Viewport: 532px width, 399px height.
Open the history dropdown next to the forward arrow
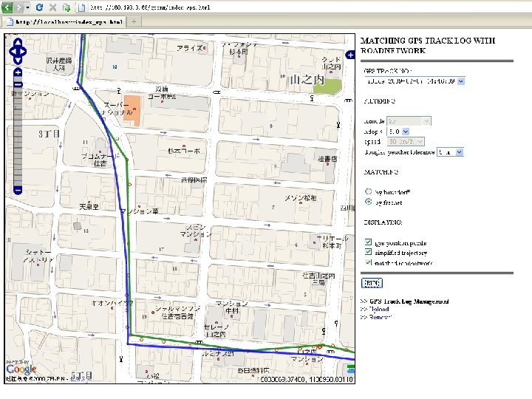coord(28,7)
